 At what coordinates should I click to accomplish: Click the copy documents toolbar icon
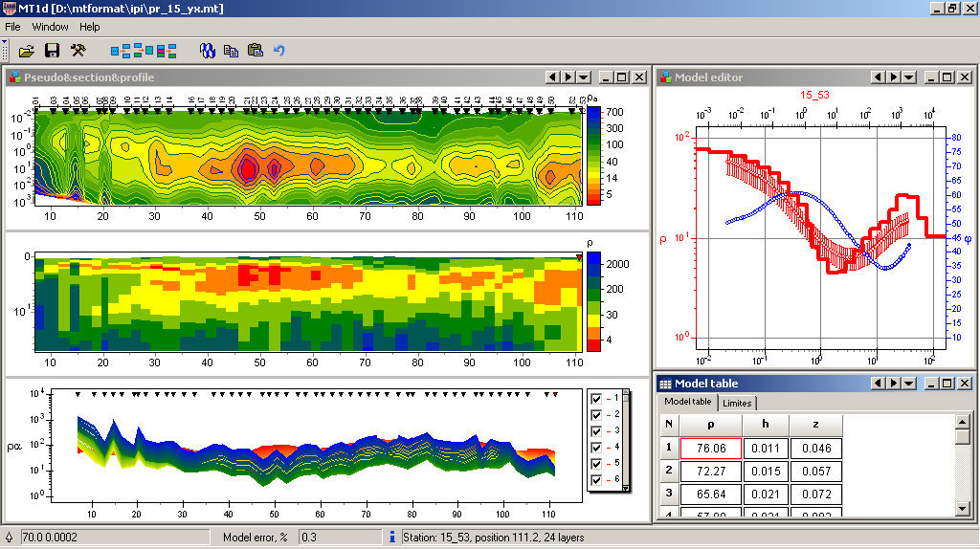tap(231, 50)
